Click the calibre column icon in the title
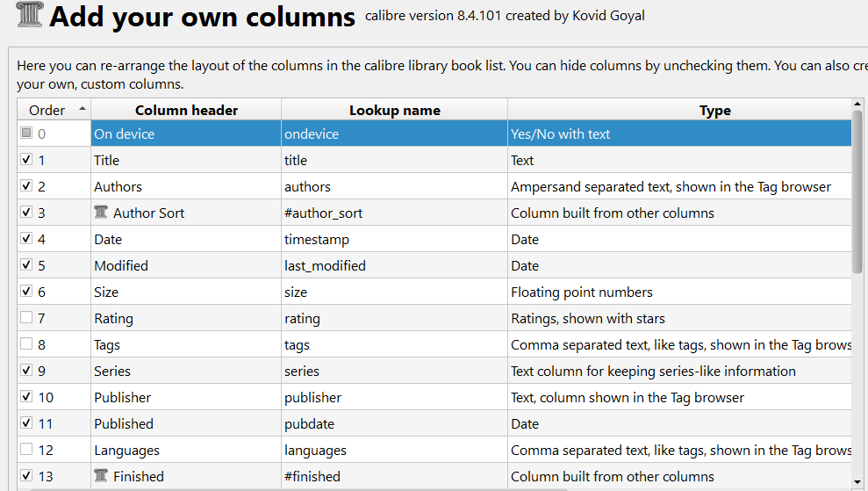 tap(29, 14)
